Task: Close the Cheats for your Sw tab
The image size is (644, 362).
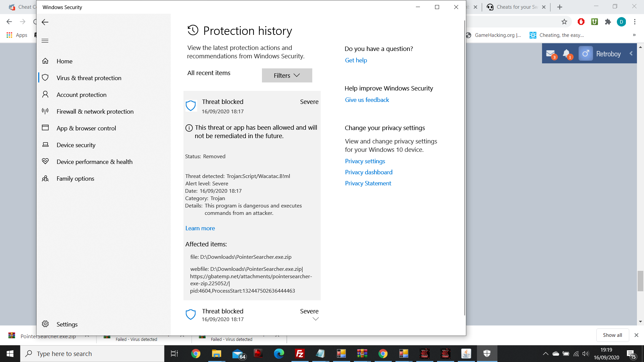Action: tap(544, 7)
